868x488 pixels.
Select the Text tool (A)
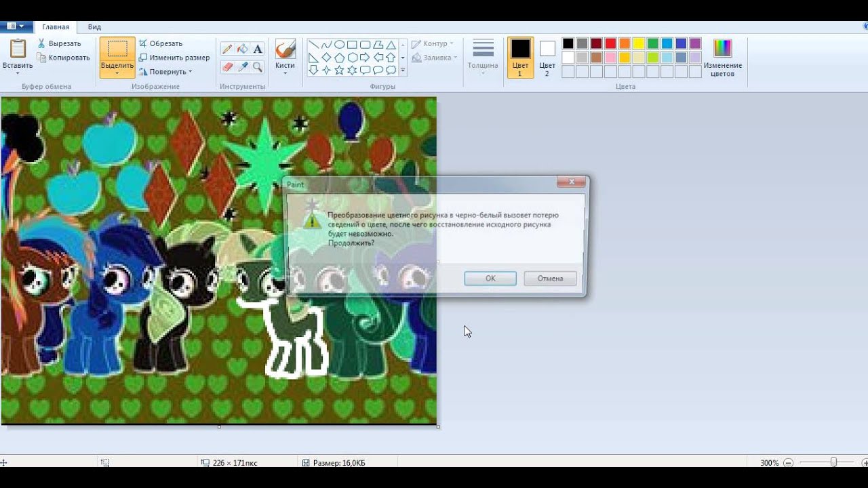pyautogui.click(x=258, y=49)
